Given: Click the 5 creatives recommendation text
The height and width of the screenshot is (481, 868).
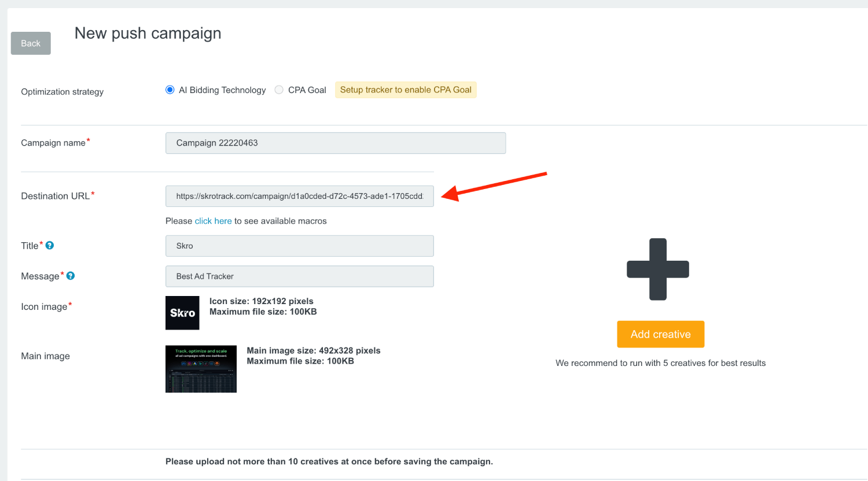Looking at the screenshot, I should (x=661, y=363).
